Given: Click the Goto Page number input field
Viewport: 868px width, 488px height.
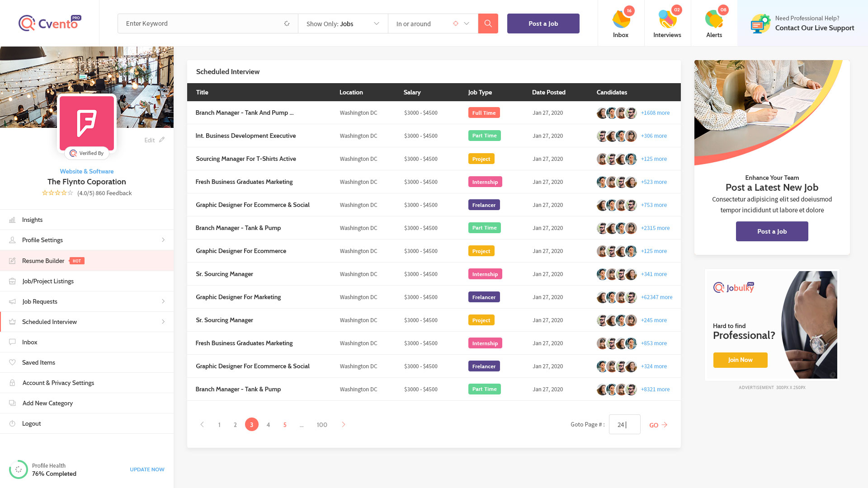Looking at the screenshot, I should pos(624,425).
